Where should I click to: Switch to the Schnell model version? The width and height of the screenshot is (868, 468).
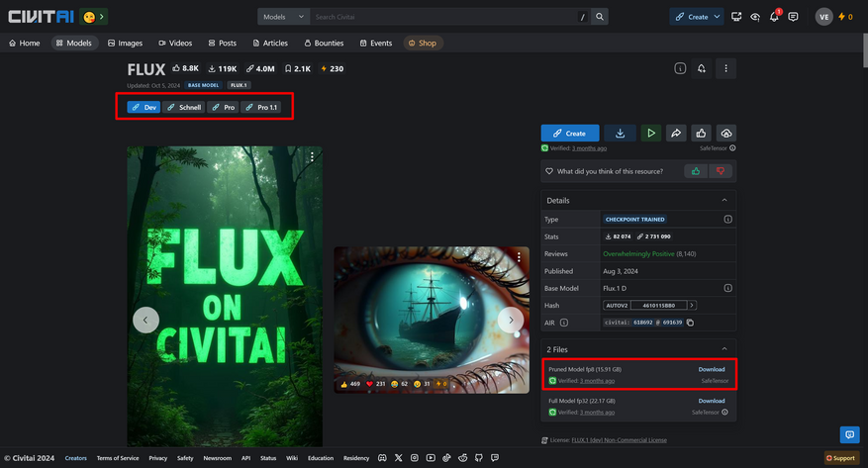[x=183, y=107]
